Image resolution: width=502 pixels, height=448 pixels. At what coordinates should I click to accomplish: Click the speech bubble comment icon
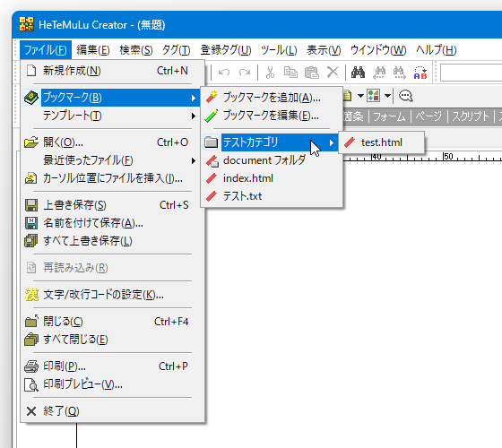pos(405,96)
